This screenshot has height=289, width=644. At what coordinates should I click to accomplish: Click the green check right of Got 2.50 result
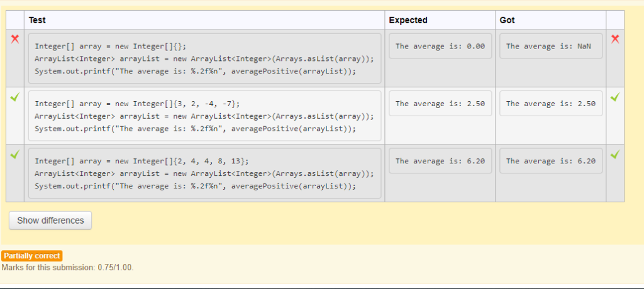[x=615, y=97]
